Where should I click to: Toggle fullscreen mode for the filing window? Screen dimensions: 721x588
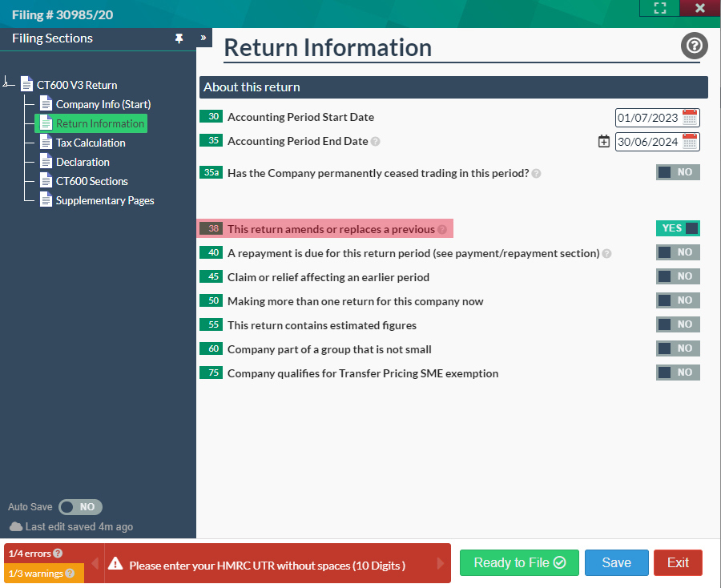point(660,8)
